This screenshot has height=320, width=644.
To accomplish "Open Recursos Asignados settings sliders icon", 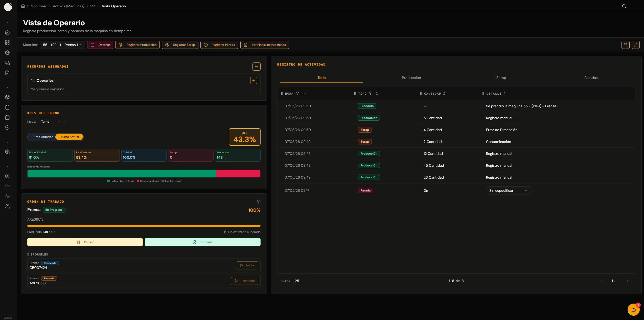I will click(257, 67).
